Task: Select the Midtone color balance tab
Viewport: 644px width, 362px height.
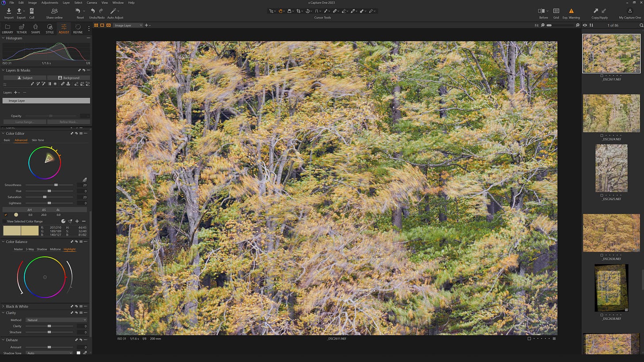Action: [x=55, y=249]
